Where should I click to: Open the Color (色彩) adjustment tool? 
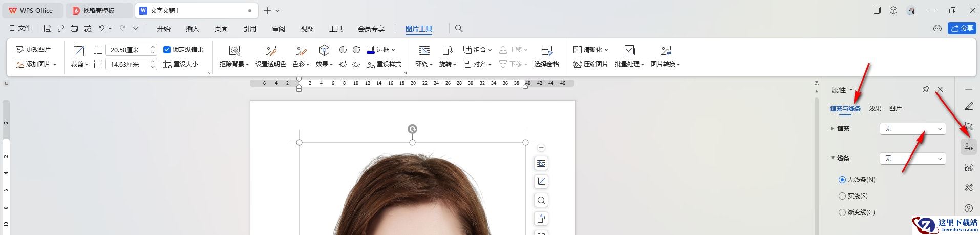[x=301, y=56]
